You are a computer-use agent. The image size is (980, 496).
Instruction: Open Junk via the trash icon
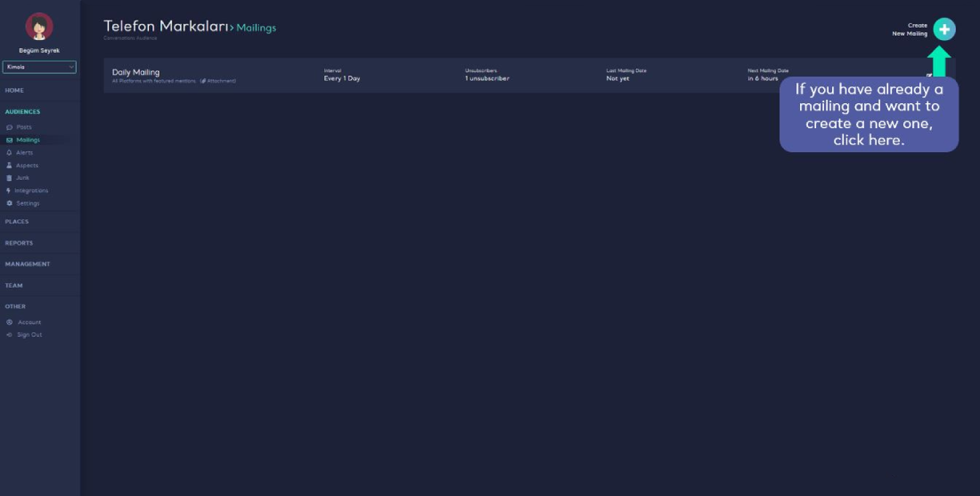[9, 178]
